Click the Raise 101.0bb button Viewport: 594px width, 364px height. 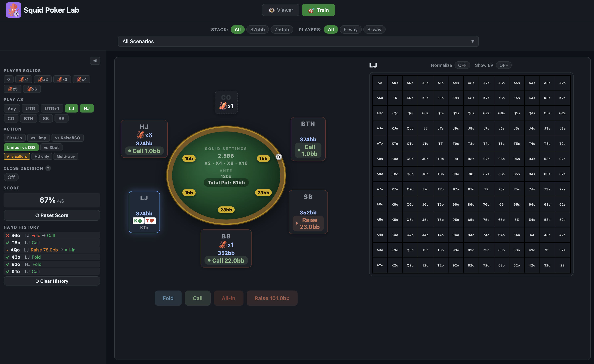tap(272, 298)
